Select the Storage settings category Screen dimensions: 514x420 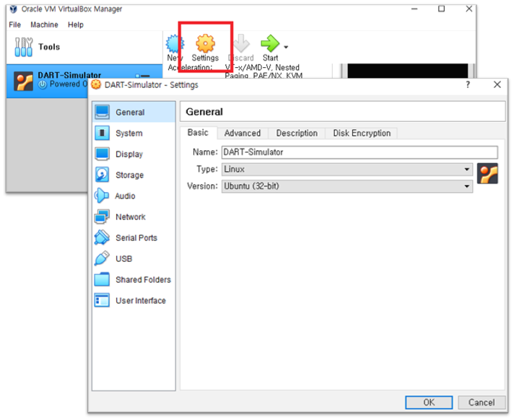pyautogui.click(x=129, y=175)
